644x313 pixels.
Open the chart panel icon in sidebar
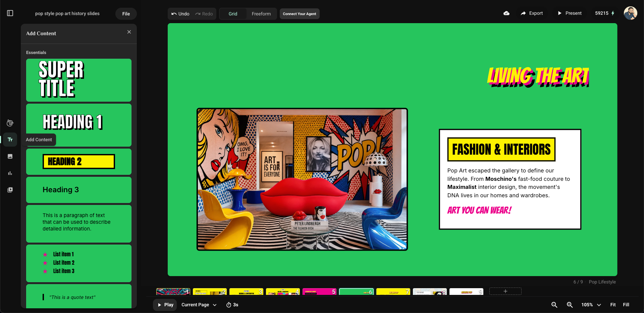pyautogui.click(x=10, y=173)
